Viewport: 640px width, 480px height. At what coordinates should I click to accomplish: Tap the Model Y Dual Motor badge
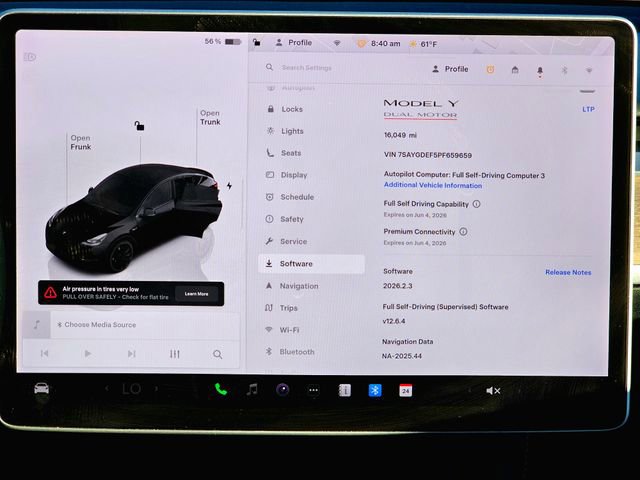[x=421, y=109]
